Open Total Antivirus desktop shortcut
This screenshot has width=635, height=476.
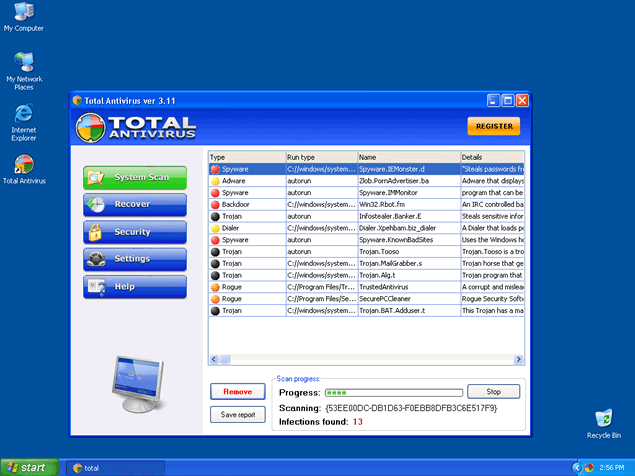pos(24,165)
